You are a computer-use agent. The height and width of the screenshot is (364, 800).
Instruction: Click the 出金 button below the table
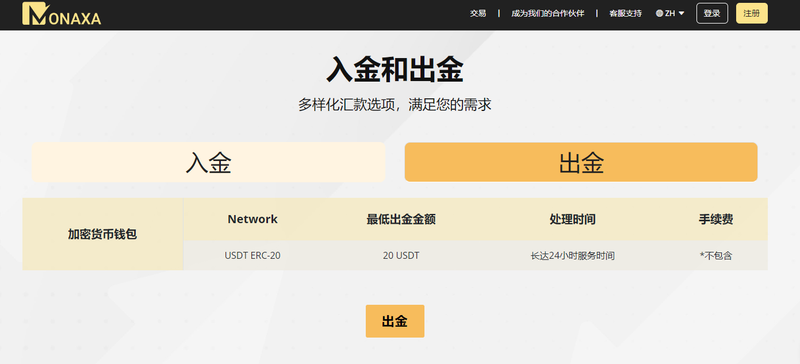point(395,321)
